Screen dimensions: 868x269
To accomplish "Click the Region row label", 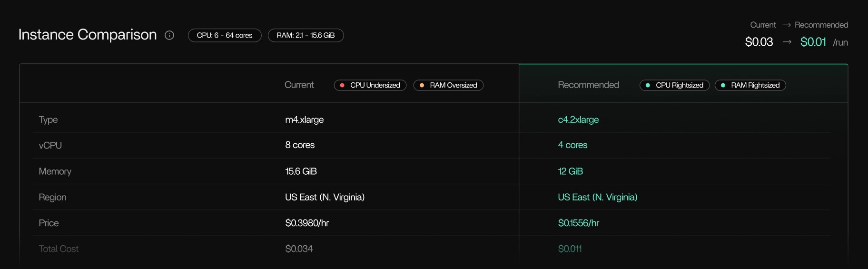I will (x=52, y=197).
